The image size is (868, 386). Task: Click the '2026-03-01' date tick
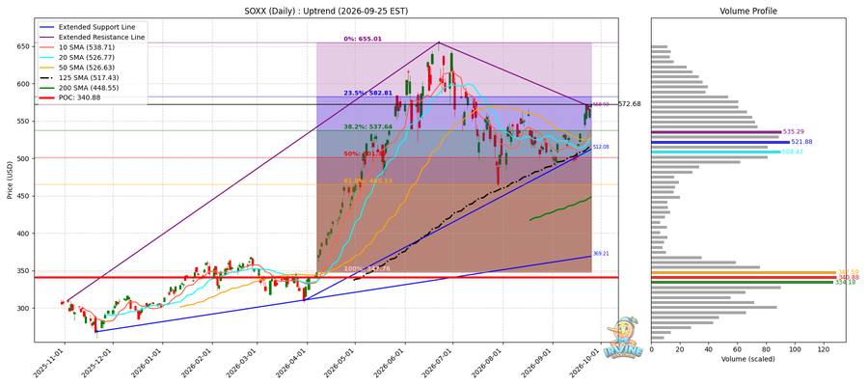point(243,362)
